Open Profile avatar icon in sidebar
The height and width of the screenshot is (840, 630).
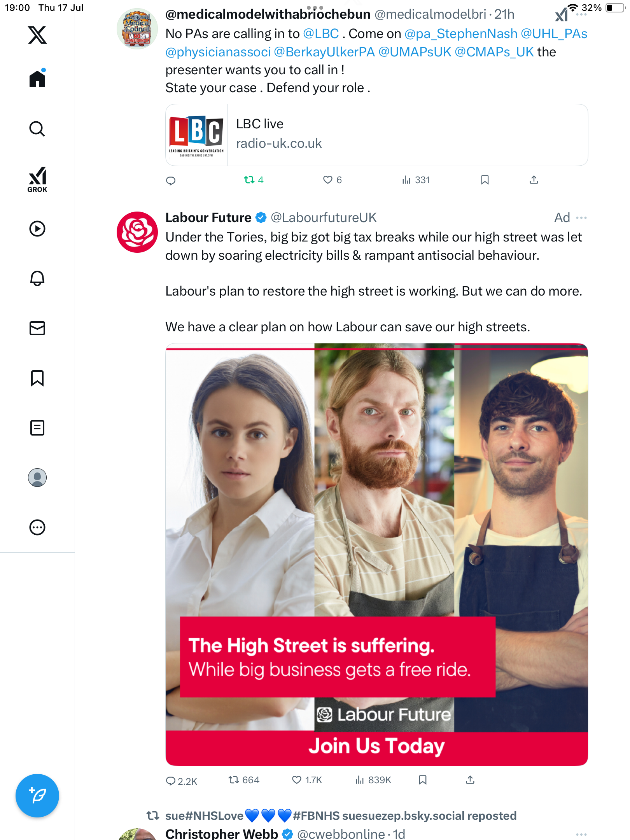pyautogui.click(x=37, y=478)
